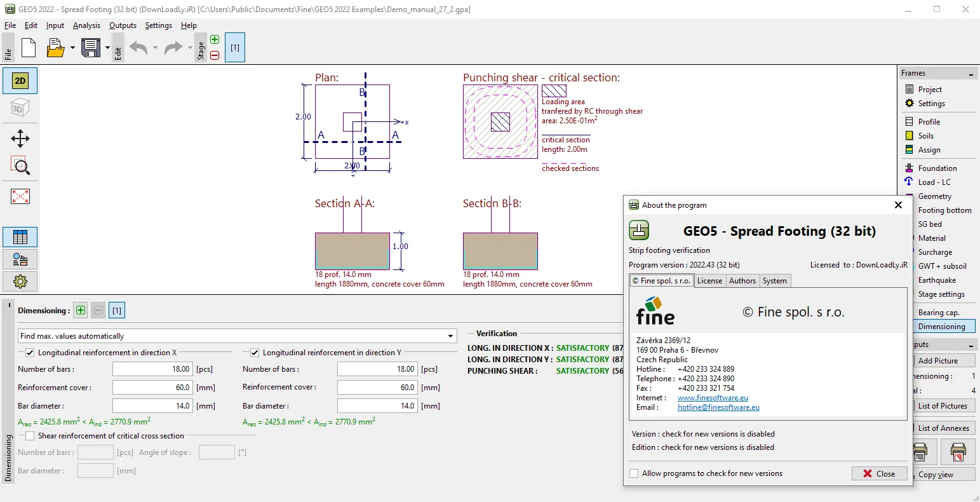Switch to License tab in About dialog
Viewport: 980px width, 502px height.
tap(709, 281)
